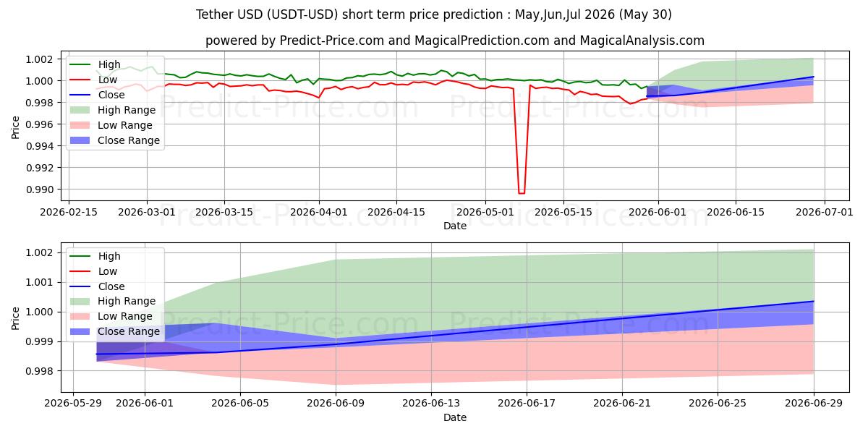Click date tick '2026-06-29' on lower chart
Screen dimensions: 868x434
tap(813, 403)
